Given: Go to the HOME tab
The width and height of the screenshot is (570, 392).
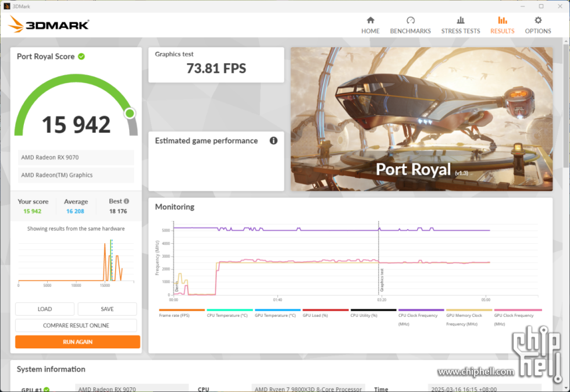Looking at the screenshot, I should (x=370, y=25).
